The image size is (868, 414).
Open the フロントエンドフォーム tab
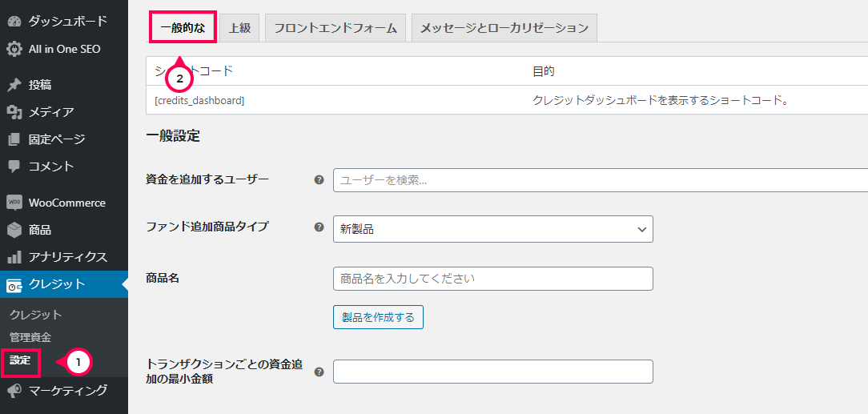336,28
